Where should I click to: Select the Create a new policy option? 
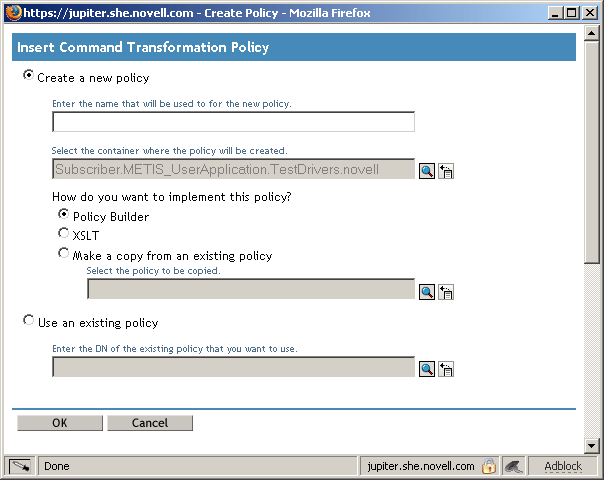click(28, 76)
